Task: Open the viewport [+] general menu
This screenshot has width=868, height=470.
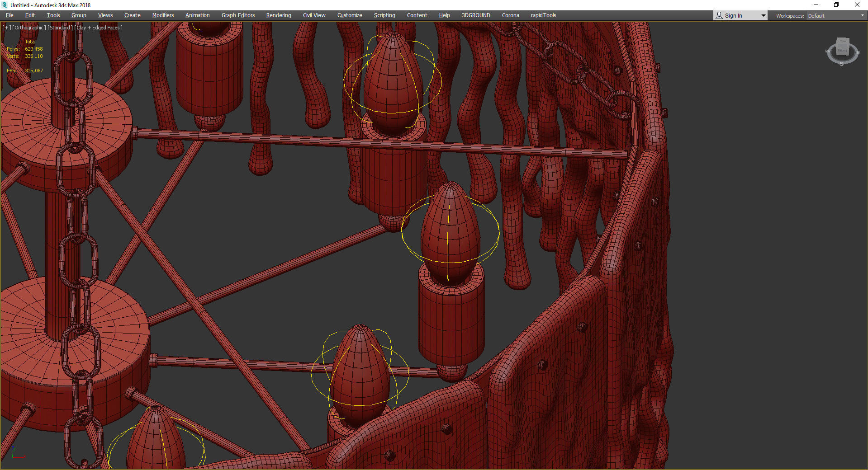Action: [x=6, y=28]
